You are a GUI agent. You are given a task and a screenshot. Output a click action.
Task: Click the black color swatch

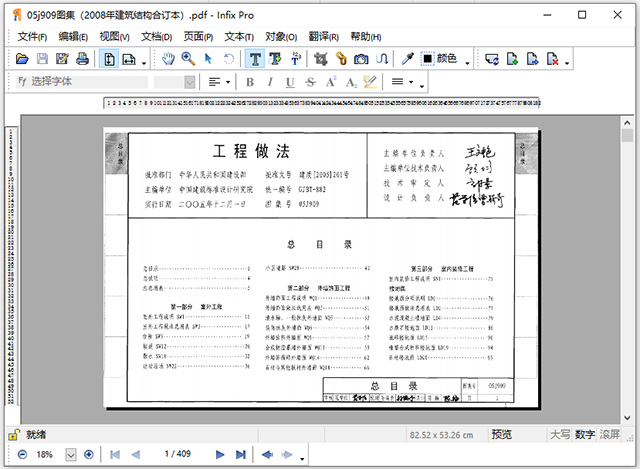[427, 59]
